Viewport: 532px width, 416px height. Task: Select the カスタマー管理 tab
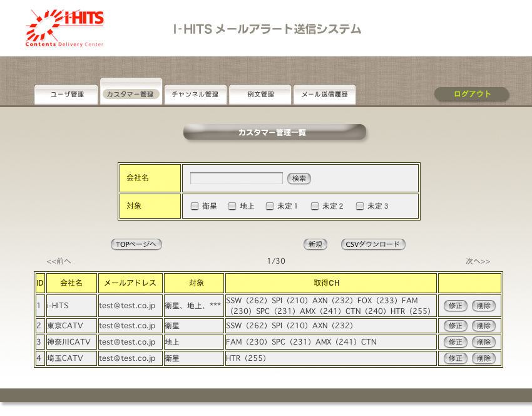130,95
